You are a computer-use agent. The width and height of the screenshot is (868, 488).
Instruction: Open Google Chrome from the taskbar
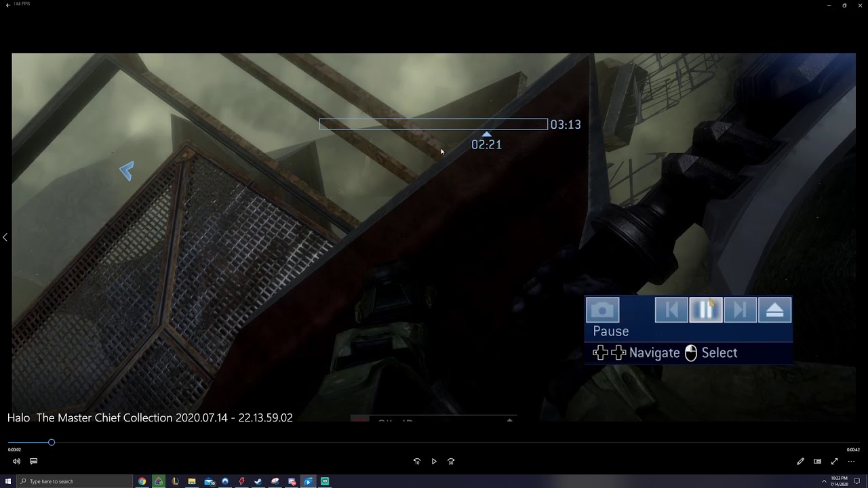pyautogui.click(x=142, y=481)
